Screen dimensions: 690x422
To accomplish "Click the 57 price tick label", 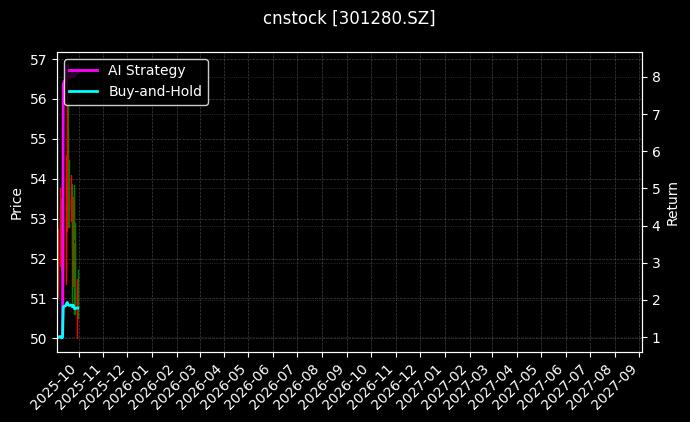I will click(x=38, y=59).
